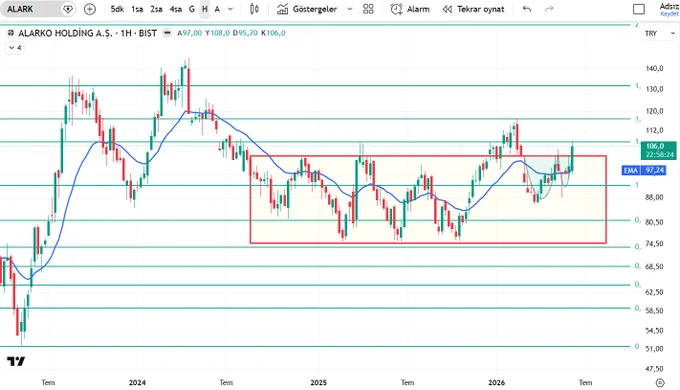Open chart settings gear at bottom right

point(660,383)
